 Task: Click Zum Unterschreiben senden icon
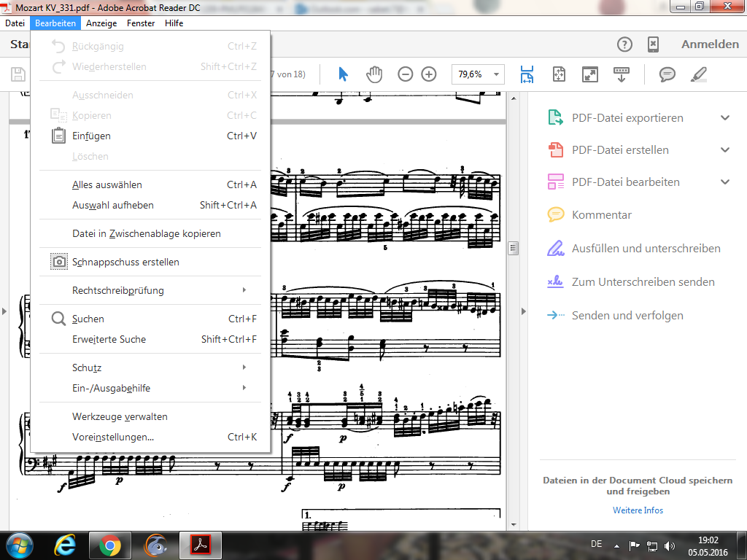coord(555,282)
